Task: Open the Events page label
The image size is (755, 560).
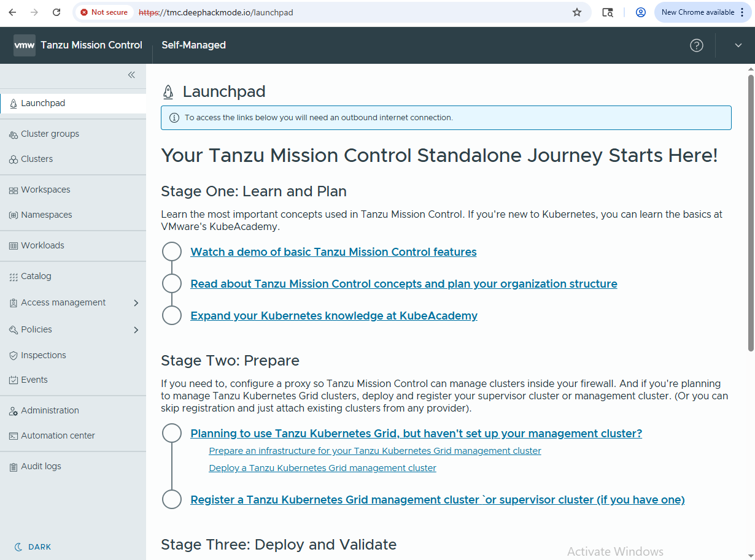Action: pos(34,380)
